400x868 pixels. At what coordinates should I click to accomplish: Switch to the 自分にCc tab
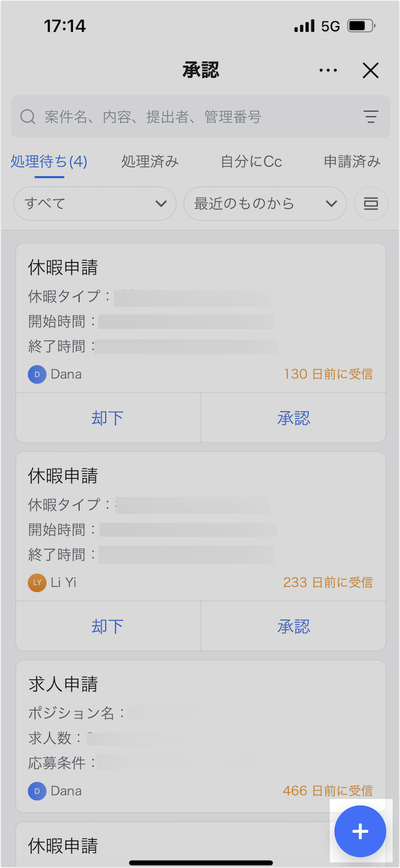[252, 162]
